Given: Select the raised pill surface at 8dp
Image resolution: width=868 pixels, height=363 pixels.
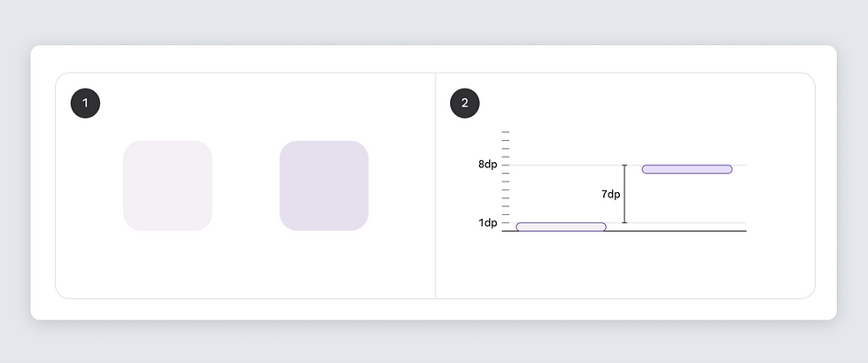Looking at the screenshot, I should pos(686,169).
